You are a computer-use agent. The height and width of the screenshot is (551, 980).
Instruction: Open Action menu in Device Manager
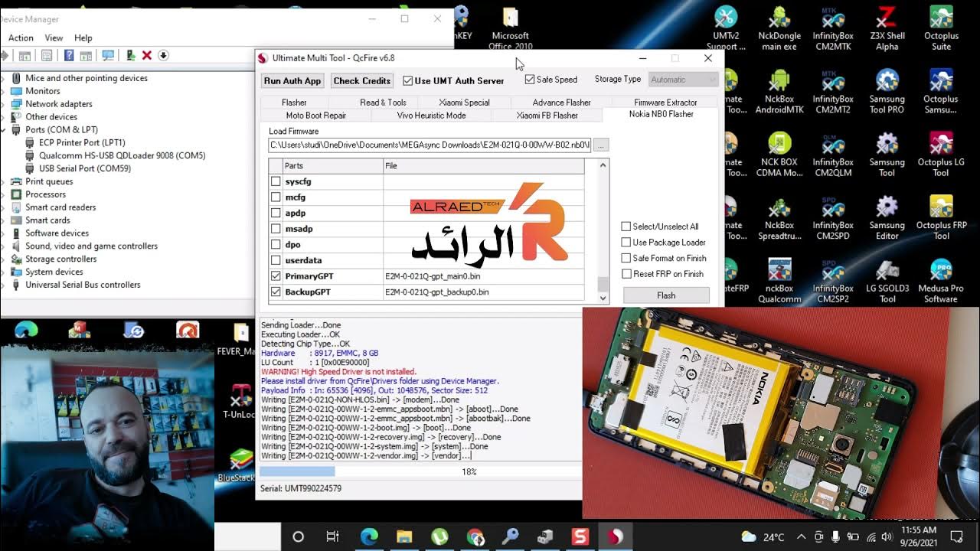pyautogui.click(x=21, y=37)
